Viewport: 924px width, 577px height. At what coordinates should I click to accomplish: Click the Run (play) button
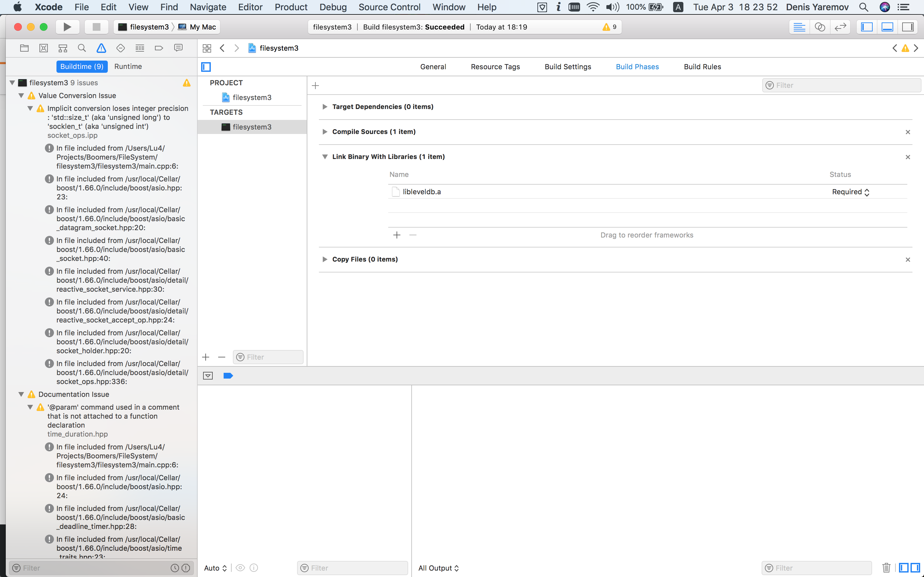point(67,27)
